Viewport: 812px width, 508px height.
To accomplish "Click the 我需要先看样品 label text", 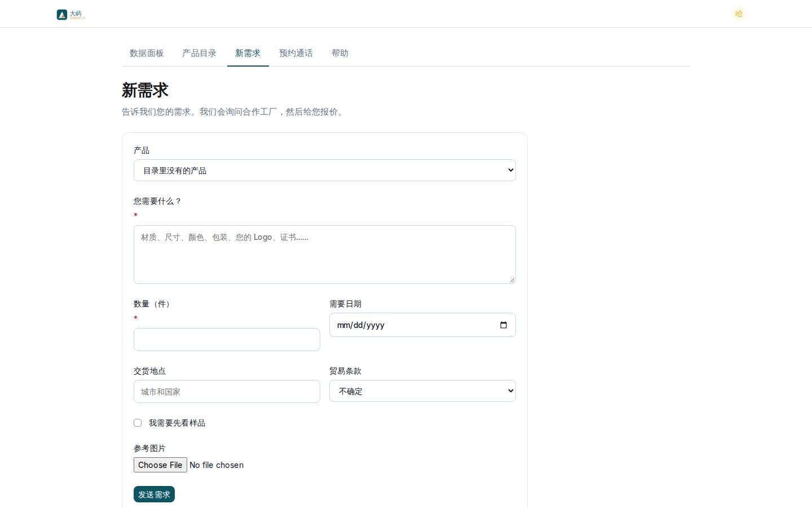I will tap(177, 423).
